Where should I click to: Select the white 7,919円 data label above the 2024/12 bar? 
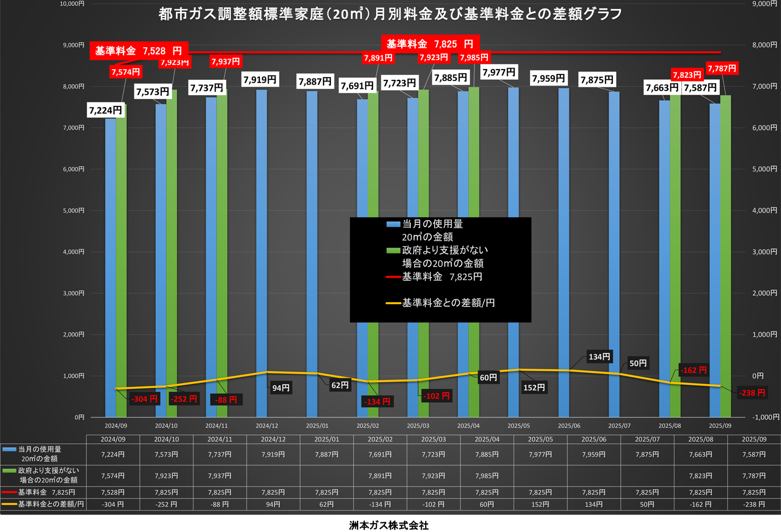click(x=260, y=80)
